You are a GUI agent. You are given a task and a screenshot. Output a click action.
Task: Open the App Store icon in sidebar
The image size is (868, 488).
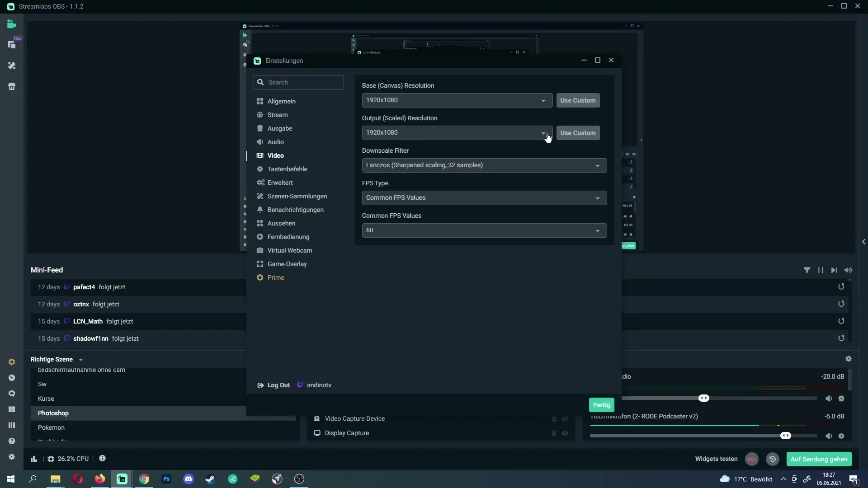point(12,86)
